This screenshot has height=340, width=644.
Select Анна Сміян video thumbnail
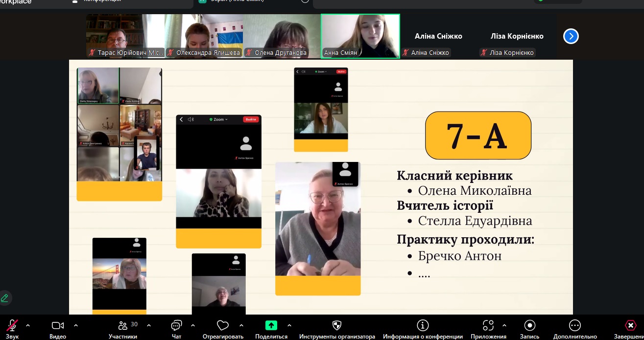coord(360,36)
